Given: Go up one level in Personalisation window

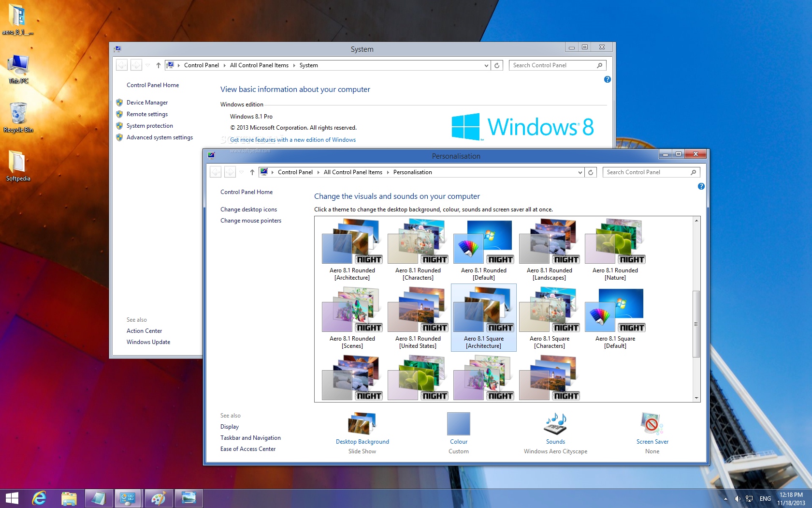Looking at the screenshot, I should (252, 172).
